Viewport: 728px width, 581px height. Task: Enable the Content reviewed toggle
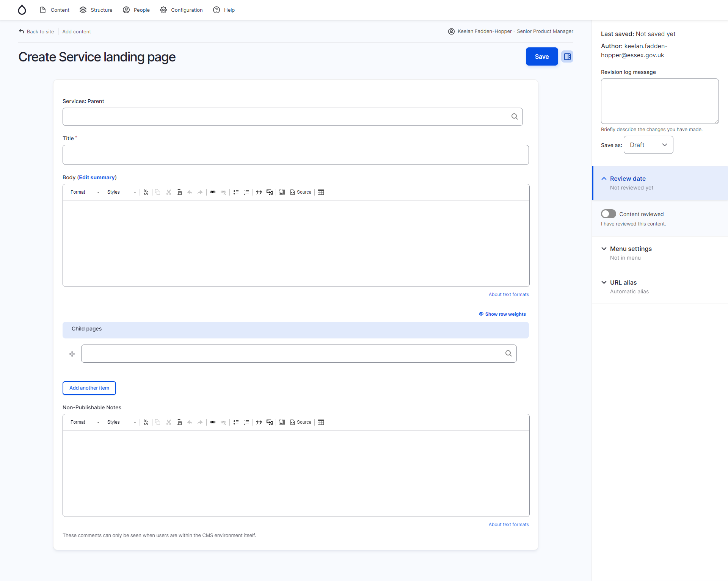608,214
